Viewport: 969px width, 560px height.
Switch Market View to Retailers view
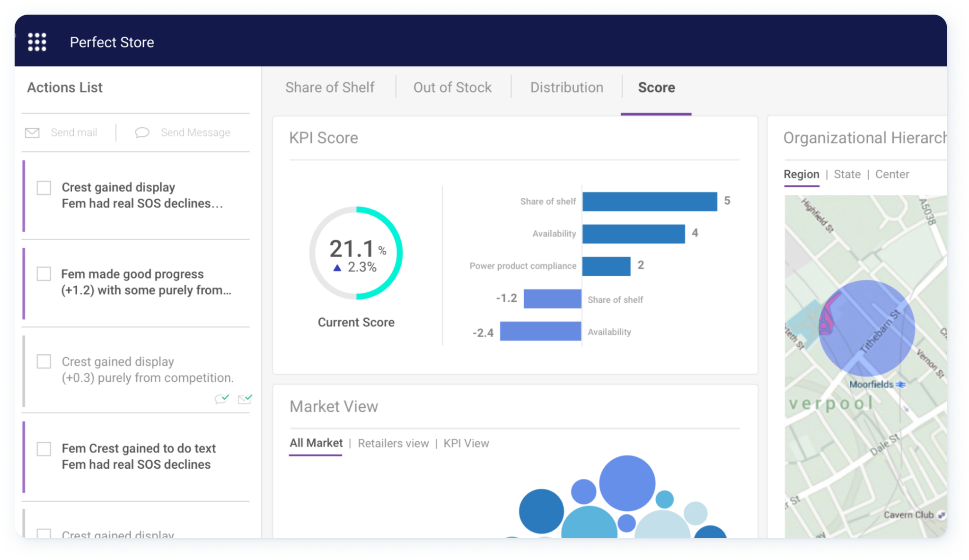tap(393, 443)
